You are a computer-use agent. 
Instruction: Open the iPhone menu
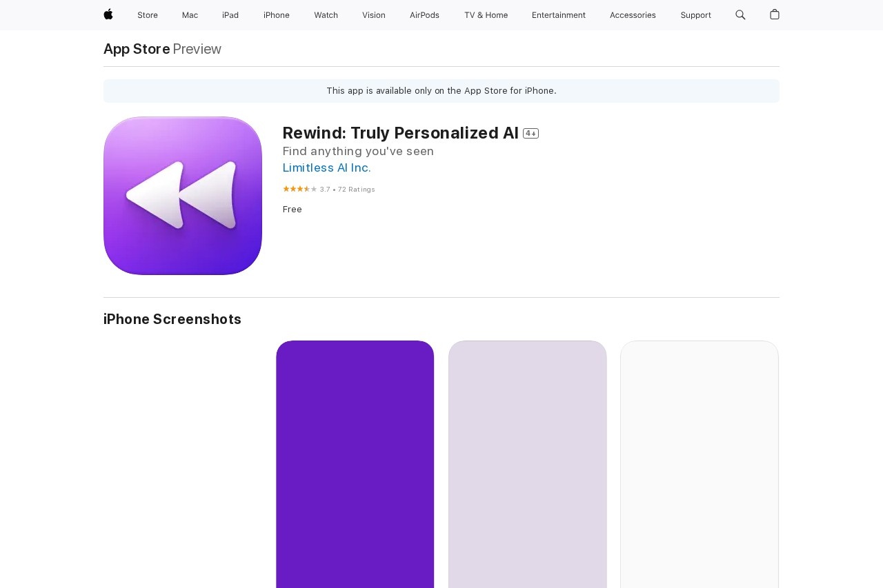point(277,15)
